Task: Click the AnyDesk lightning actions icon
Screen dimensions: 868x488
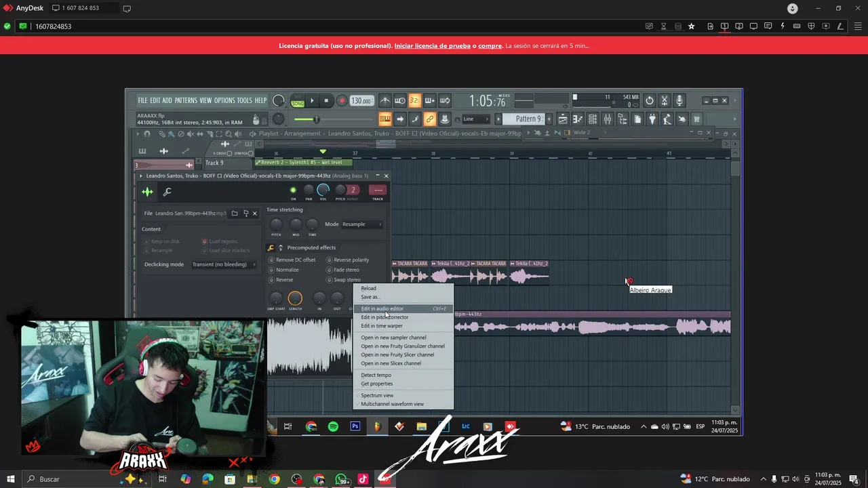Action: coord(783,26)
